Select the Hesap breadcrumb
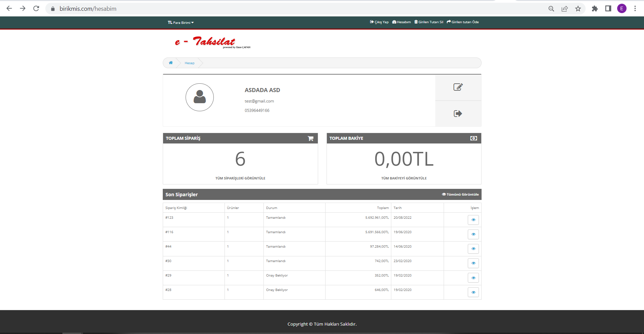The image size is (644, 334). (x=189, y=63)
